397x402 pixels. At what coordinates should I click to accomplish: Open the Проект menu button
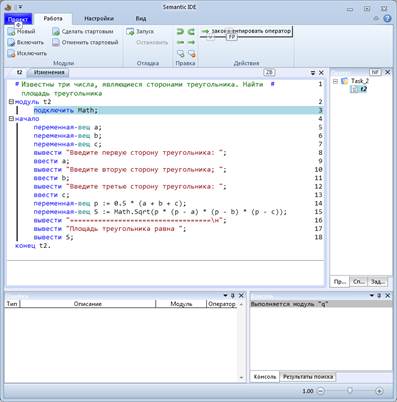point(18,19)
